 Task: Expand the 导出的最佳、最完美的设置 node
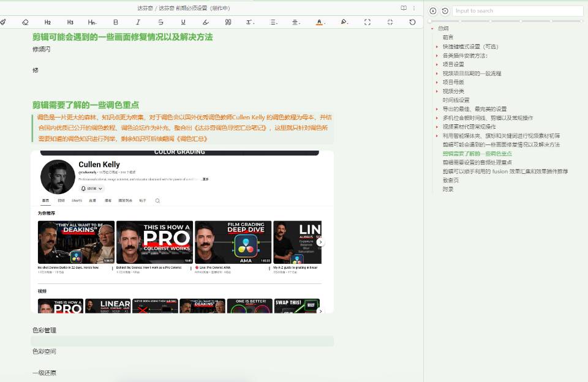(x=437, y=109)
